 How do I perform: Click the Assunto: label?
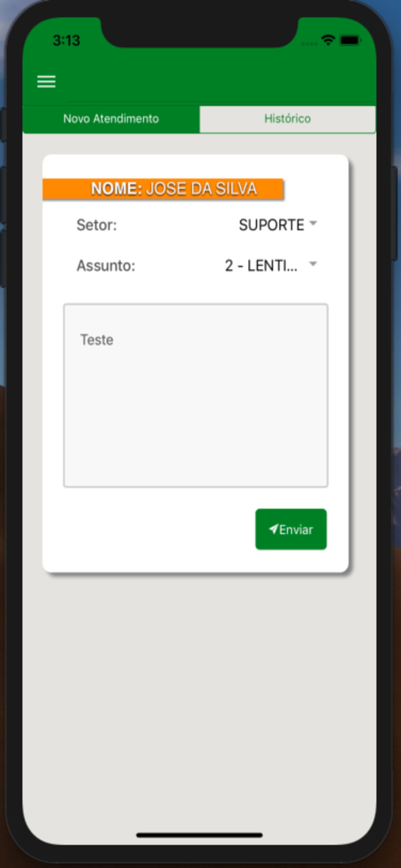point(106,265)
